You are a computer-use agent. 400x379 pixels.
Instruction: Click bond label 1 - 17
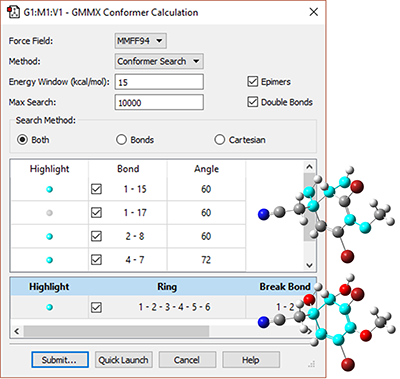(135, 213)
